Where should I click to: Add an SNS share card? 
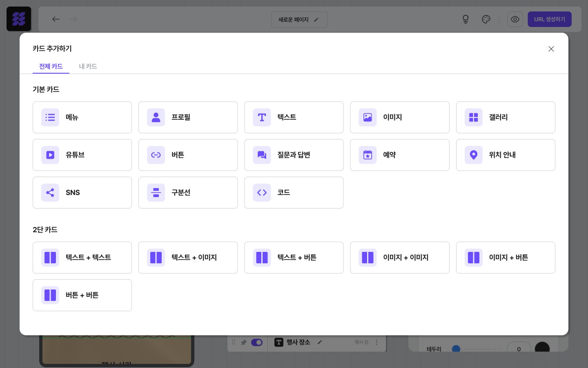tap(82, 193)
